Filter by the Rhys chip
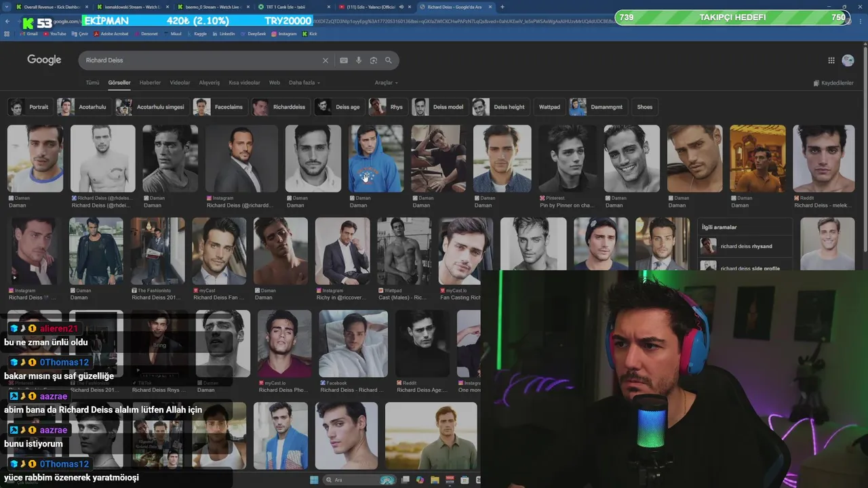868x488 pixels. pyautogui.click(x=388, y=107)
